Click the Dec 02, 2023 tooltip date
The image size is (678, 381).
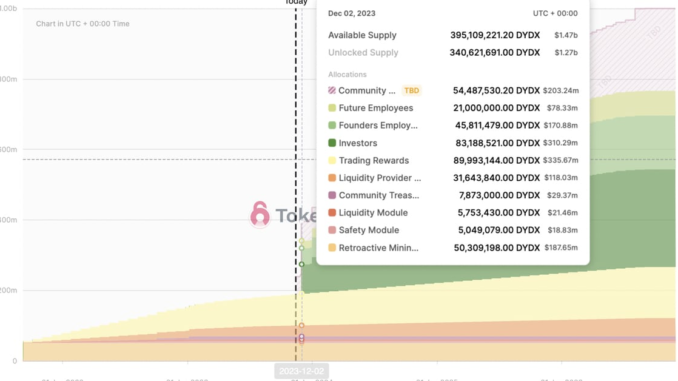click(352, 13)
